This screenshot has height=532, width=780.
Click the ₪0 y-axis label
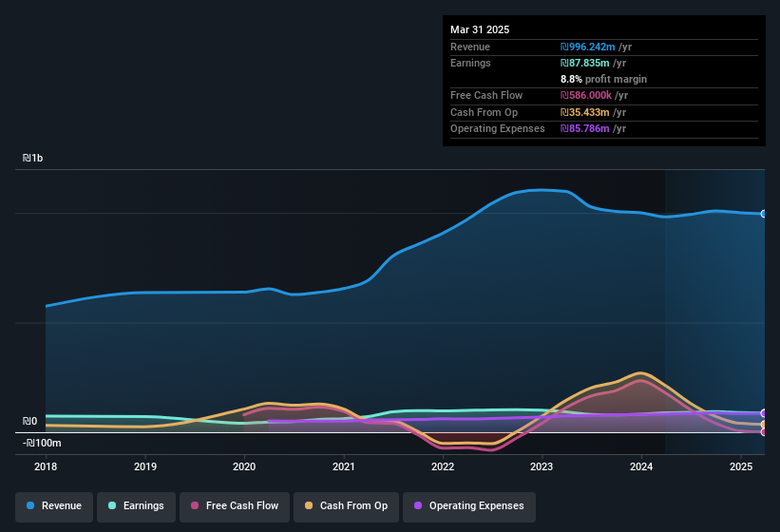29,421
